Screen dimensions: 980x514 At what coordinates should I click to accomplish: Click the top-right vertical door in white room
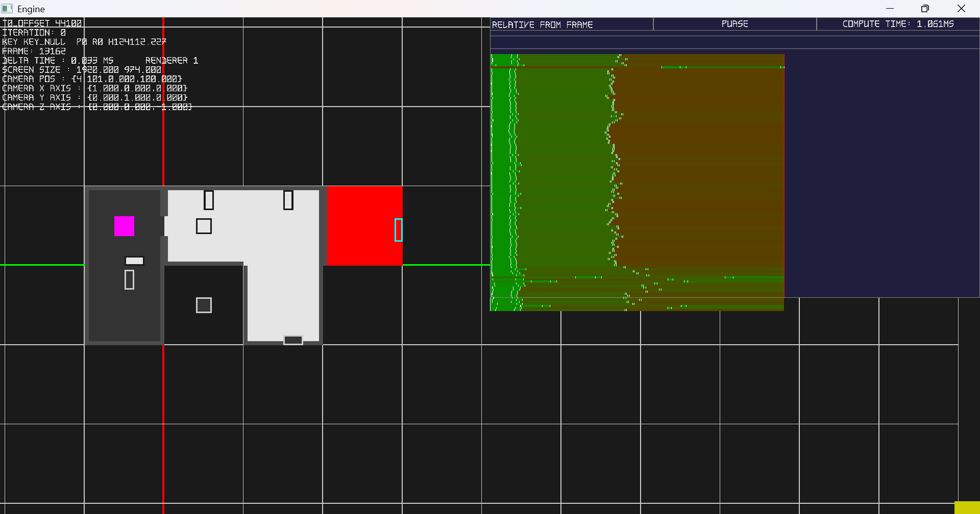click(x=288, y=200)
